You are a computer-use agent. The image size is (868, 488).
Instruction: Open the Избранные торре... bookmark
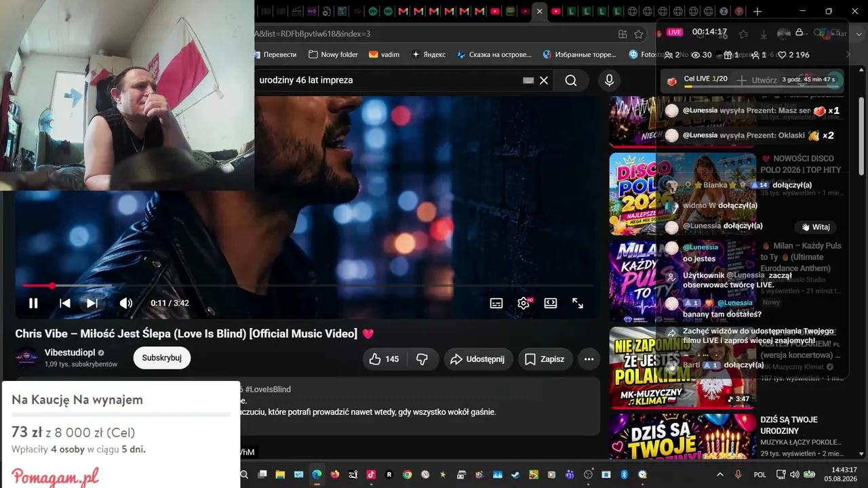pos(580,54)
